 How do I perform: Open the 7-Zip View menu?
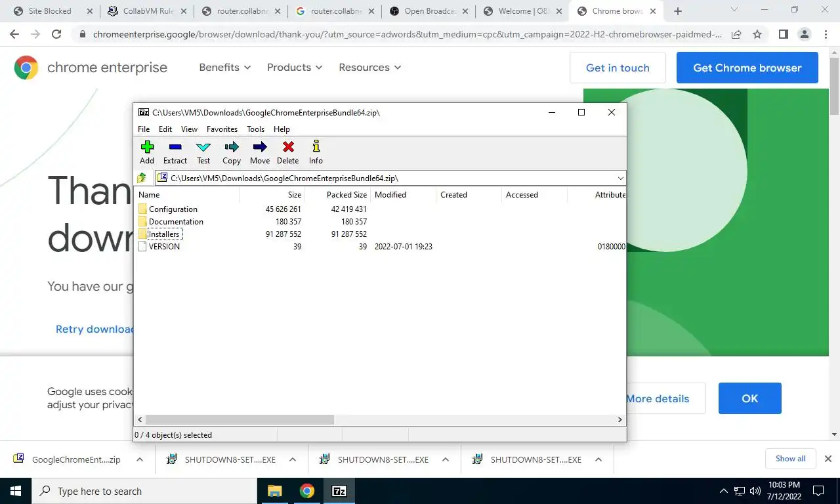[189, 129]
